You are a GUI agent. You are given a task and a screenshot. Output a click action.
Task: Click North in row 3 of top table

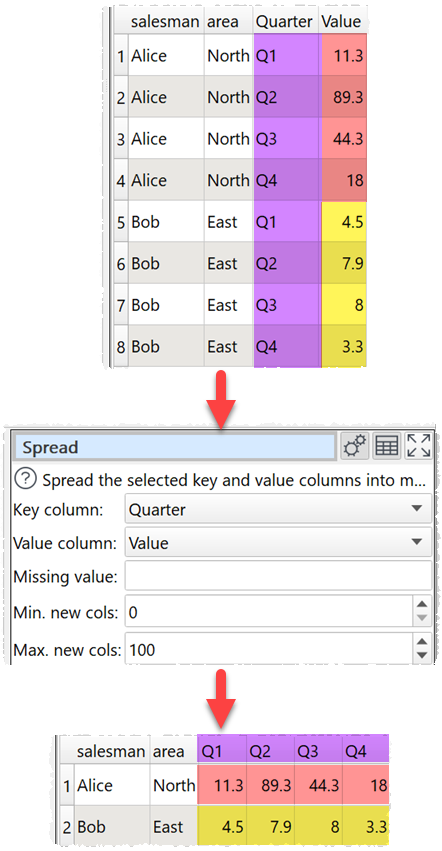pyautogui.click(x=229, y=138)
